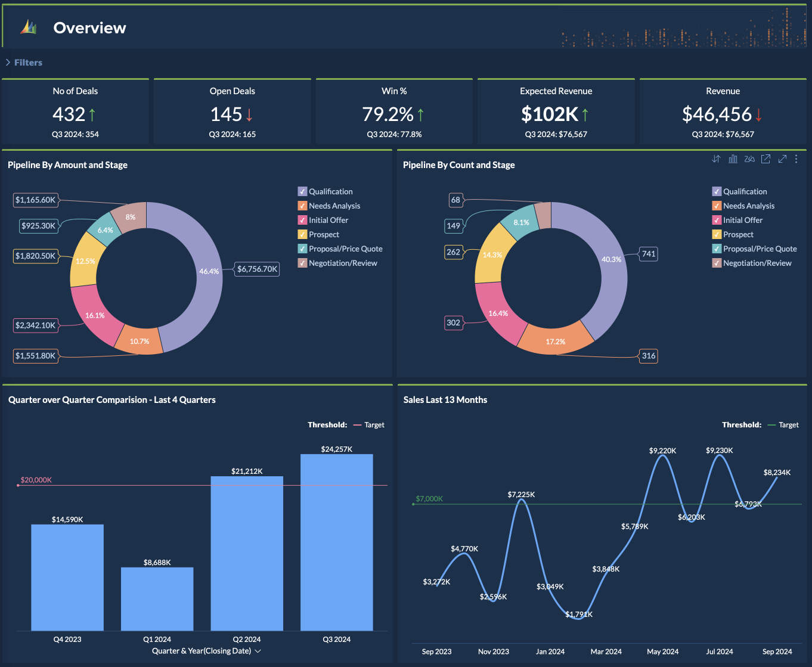Click the $6,756.70K label on Pipeline By Amount

point(257,269)
